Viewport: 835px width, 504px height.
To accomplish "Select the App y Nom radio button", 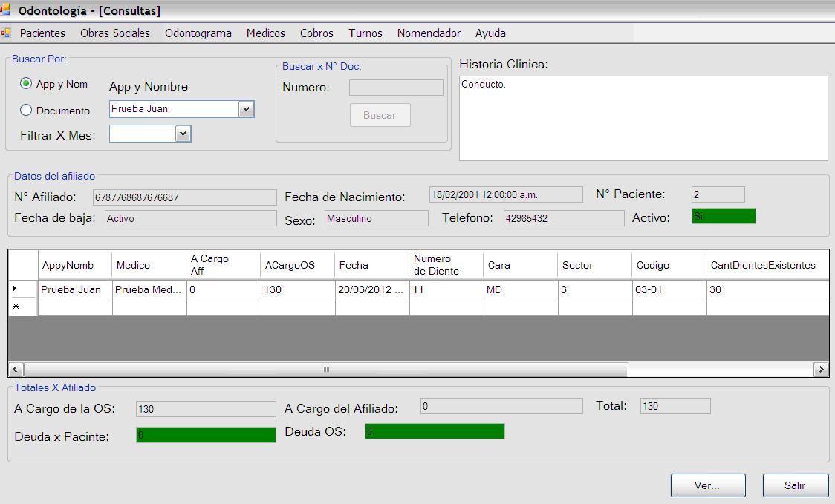I will click(26, 84).
